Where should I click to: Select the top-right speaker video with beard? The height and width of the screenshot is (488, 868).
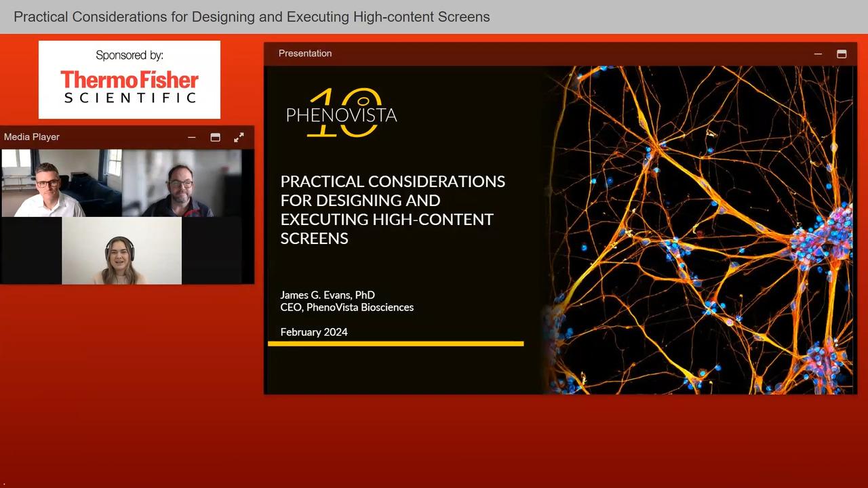click(180, 183)
